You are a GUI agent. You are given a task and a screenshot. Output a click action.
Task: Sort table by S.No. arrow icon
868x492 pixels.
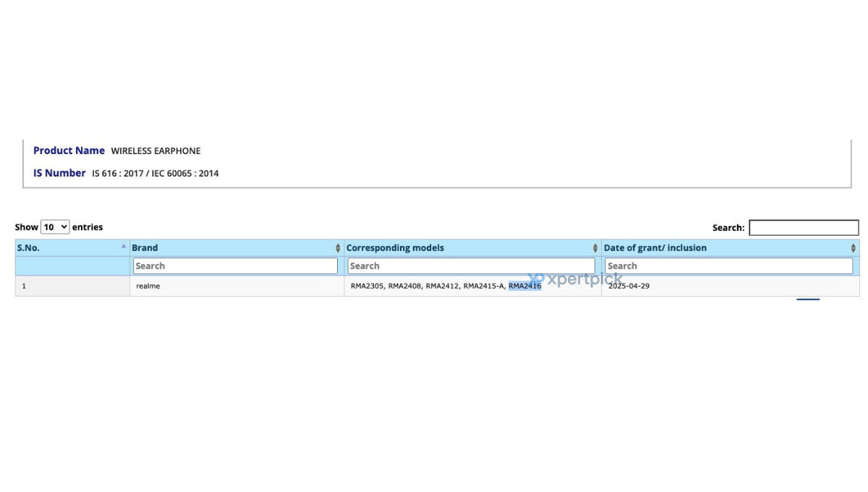pyautogui.click(x=124, y=246)
